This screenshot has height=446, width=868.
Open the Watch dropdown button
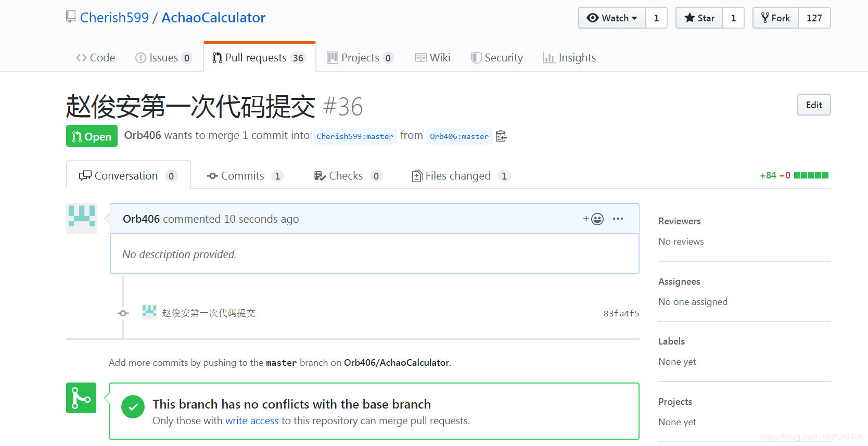click(x=612, y=18)
